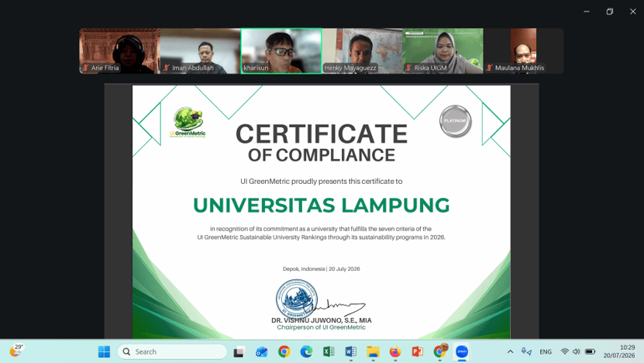Click the UNIVERSITAS LAMPUNG text

pos(321,205)
